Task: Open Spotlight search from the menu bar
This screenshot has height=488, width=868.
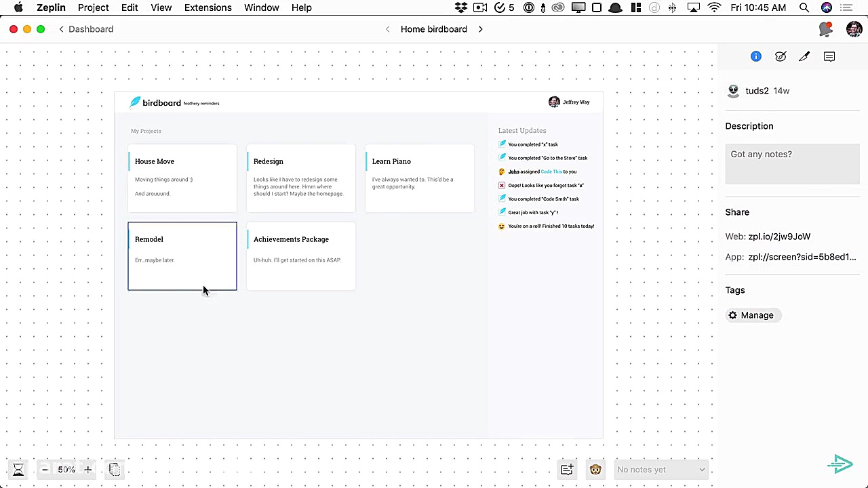Action: click(x=804, y=7)
